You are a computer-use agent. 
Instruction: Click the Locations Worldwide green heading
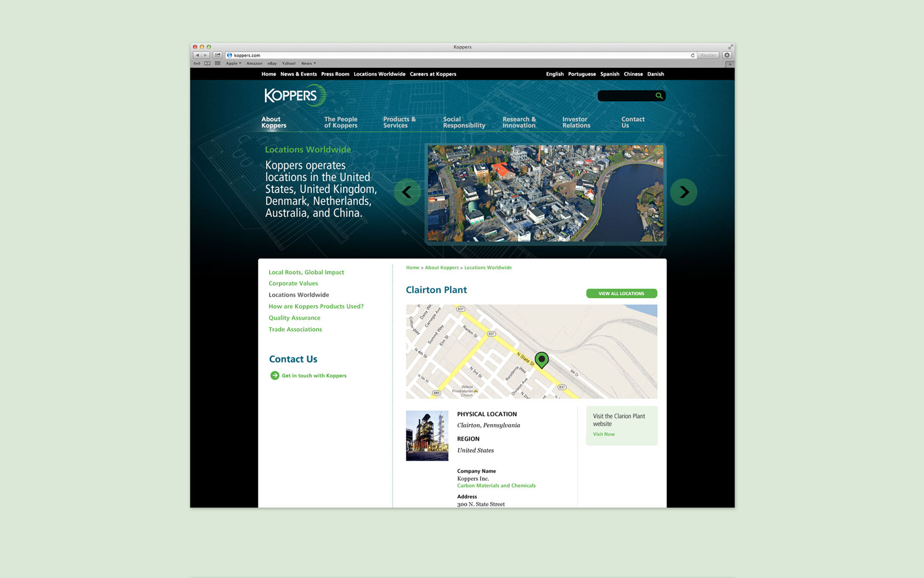(x=308, y=150)
